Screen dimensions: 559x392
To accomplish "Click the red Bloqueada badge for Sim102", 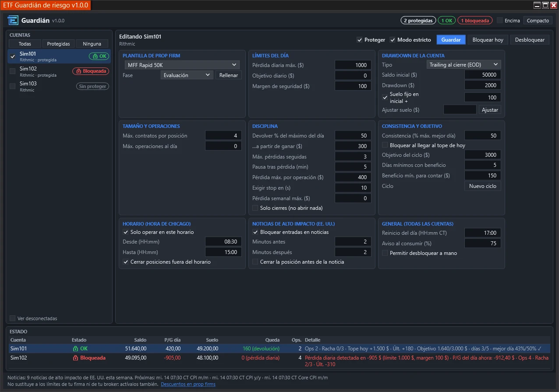I will click(91, 71).
